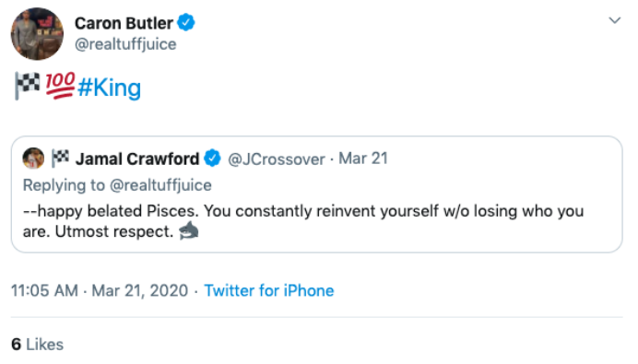
Task: Click the red 100 emoji
Action: (x=60, y=86)
